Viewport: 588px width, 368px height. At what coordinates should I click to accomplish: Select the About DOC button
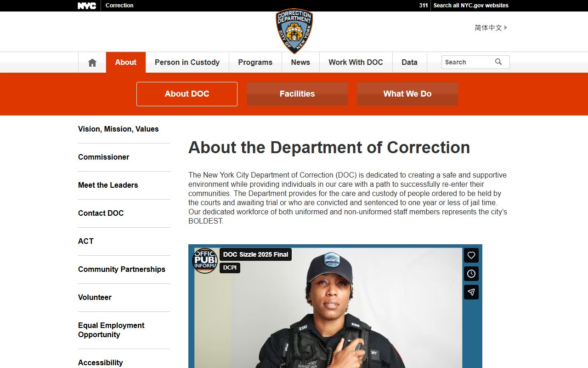point(187,94)
